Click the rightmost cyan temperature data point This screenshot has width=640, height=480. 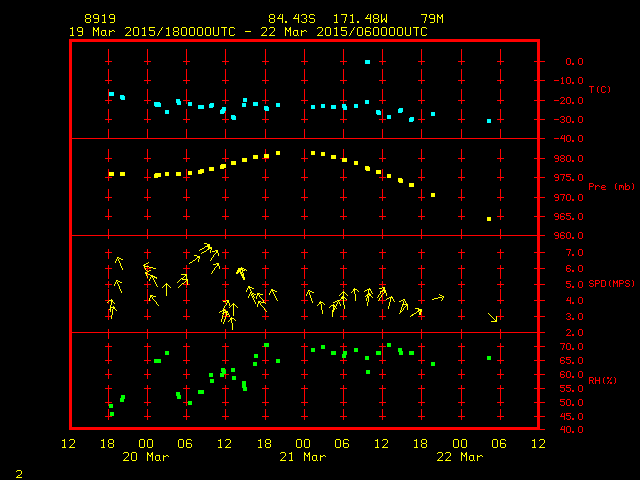point(489,121)
